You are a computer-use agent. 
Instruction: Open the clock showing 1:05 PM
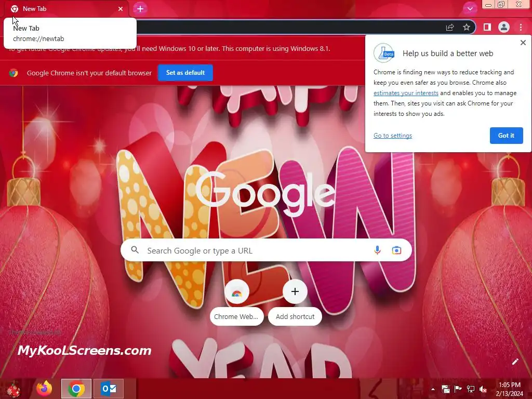click(x=509, y=389)
